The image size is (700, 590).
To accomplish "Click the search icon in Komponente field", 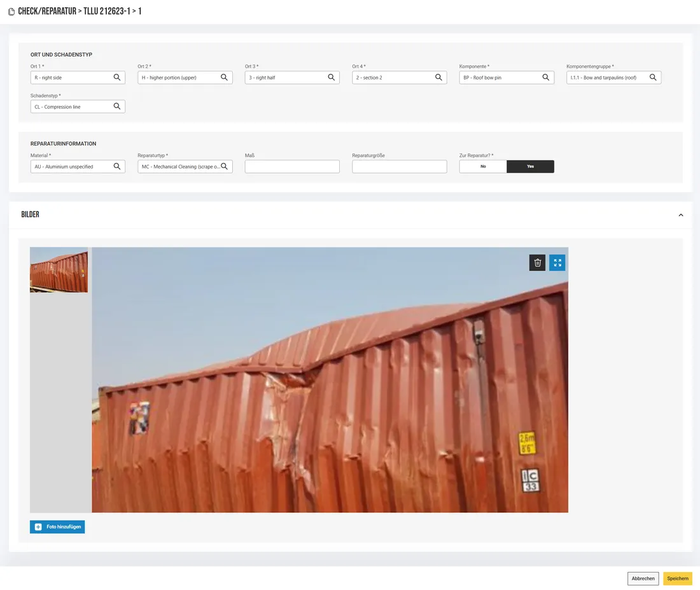I will (x=545, y=77).
